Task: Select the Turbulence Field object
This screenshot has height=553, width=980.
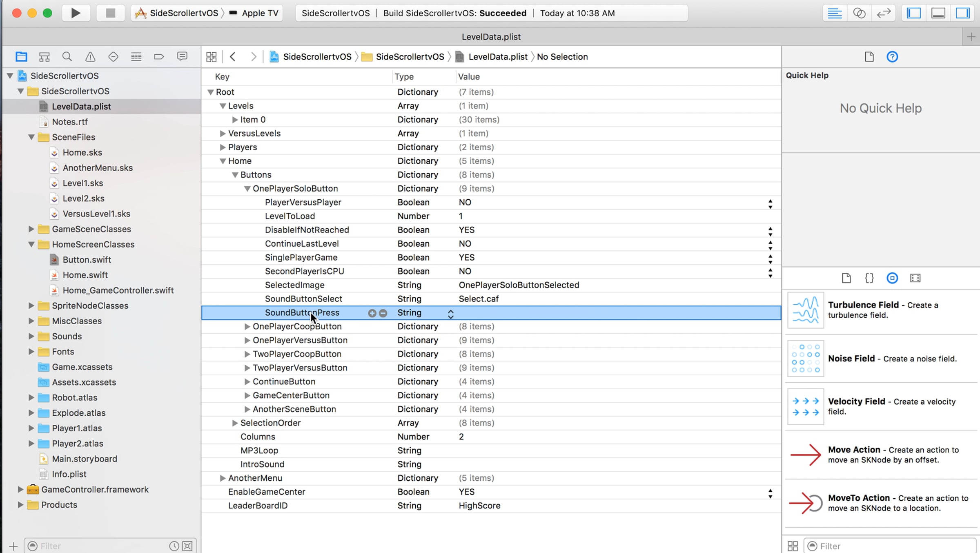Action: pyautogui.click(x=882, y=310)
